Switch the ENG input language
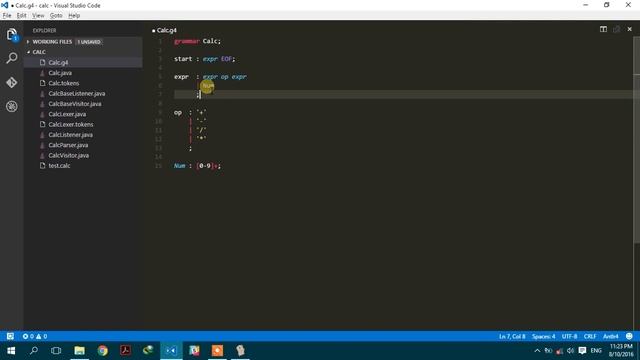Screen dimensions: 640x360 596,351
